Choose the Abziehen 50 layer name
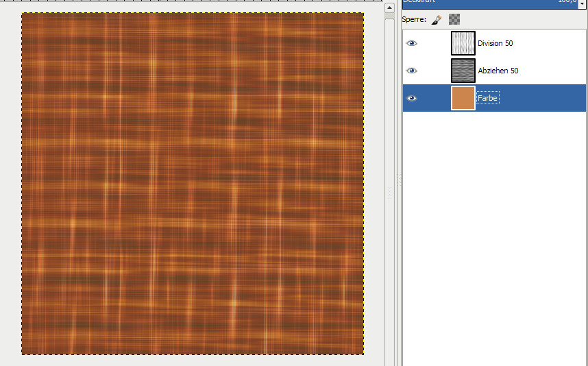Viewport: 588px width, 366px height. (x=498, y=71)
